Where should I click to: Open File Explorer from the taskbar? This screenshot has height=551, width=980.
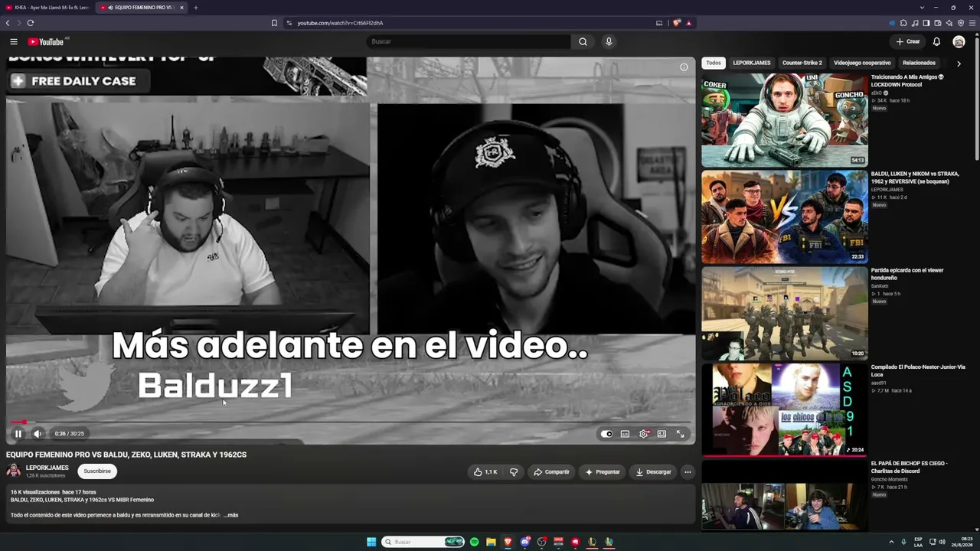tap(491, 542)
